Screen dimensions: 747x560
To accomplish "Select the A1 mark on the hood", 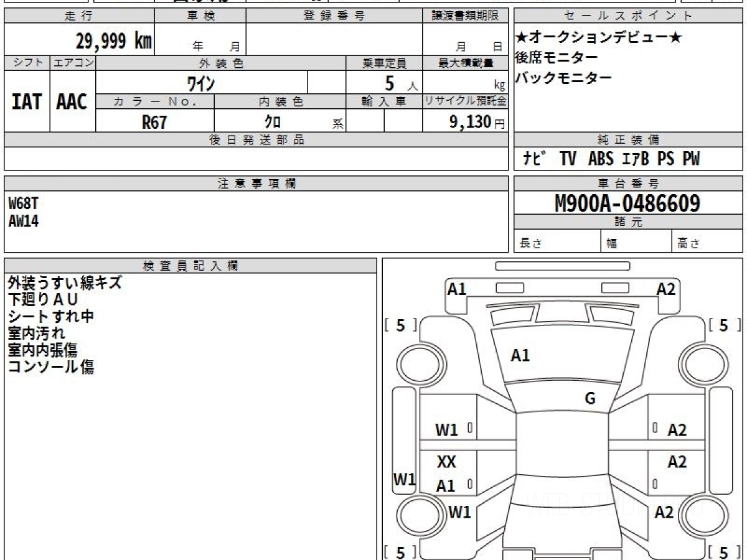I will click(520, 355).
